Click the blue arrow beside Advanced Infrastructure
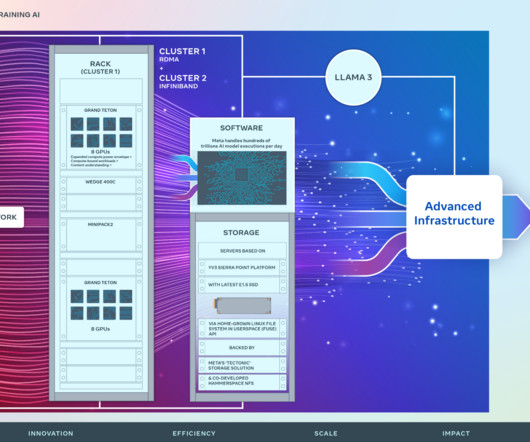 coord(516,217)
